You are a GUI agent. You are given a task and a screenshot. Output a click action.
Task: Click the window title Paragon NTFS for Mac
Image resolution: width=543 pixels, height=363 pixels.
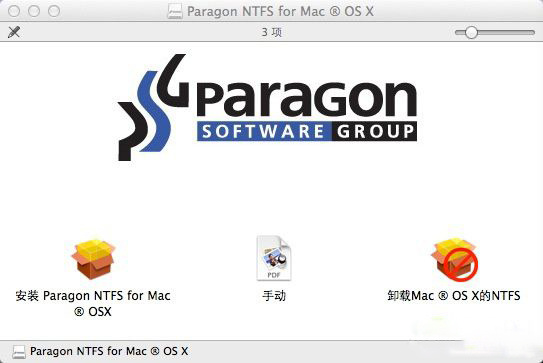[x=280, y=11]
